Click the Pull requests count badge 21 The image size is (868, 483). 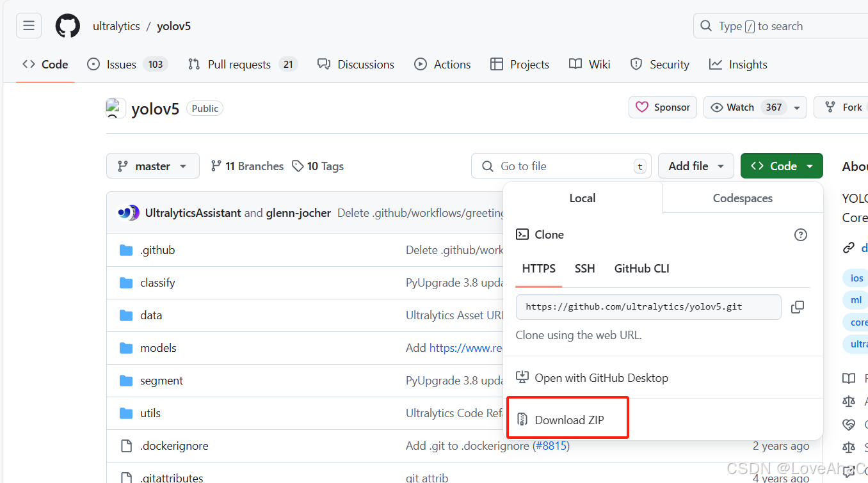pyautogui.click(x=288, y=65)
